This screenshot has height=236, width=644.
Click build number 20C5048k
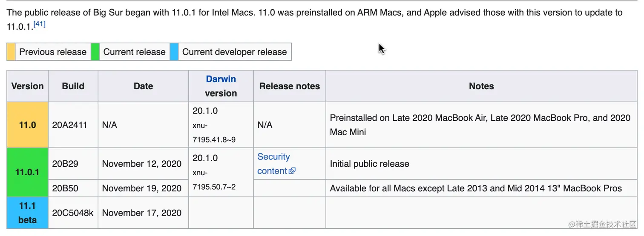(x=73, y=213)
